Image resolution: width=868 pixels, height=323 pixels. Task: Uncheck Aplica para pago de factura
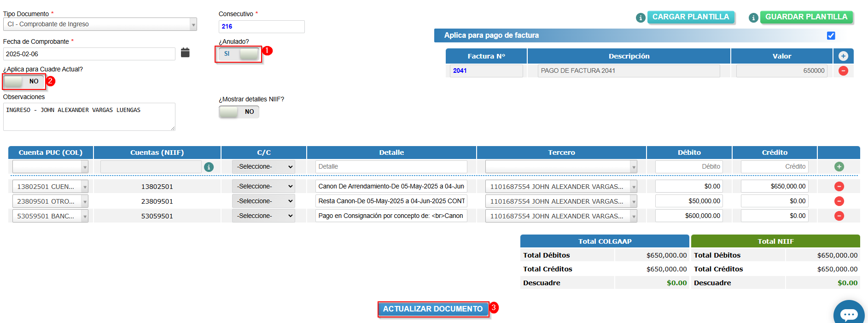coord(831,36)
